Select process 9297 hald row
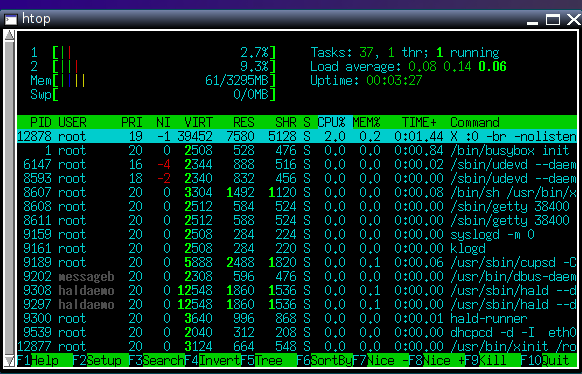Viewport: 582px width, 374px height. 297,304
